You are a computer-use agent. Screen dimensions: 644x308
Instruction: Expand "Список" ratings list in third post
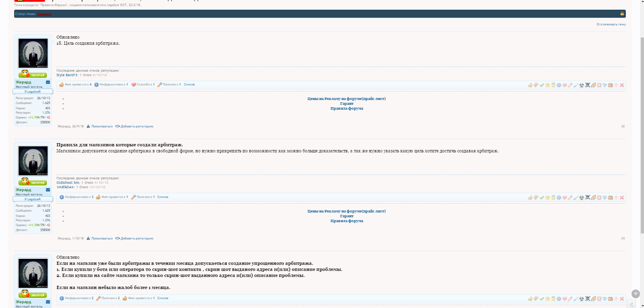pos(163,298)
